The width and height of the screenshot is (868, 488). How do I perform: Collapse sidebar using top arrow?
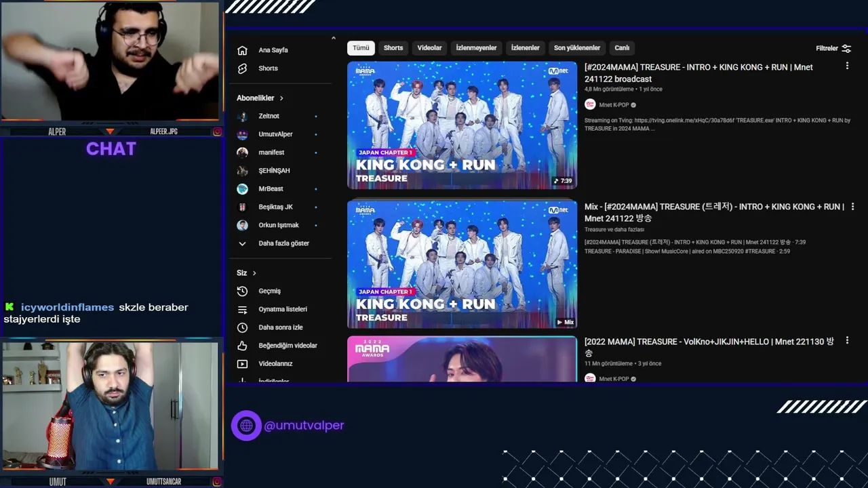333,38
